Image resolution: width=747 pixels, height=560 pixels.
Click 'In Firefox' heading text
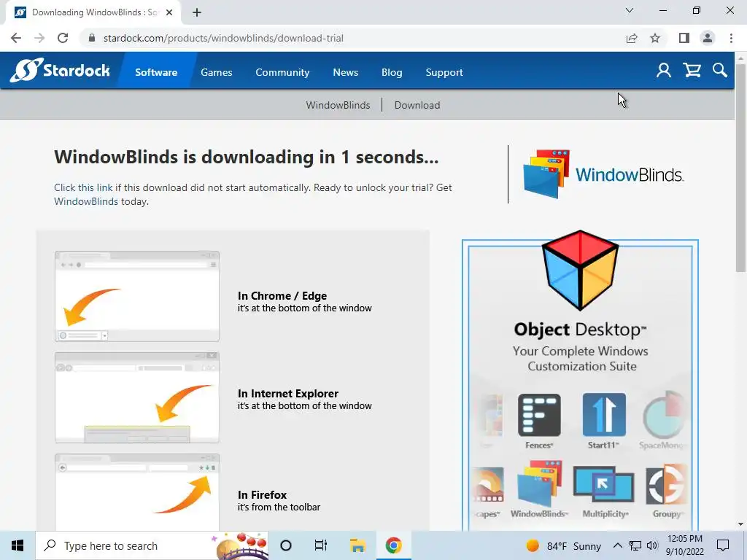tap(262, 495)
